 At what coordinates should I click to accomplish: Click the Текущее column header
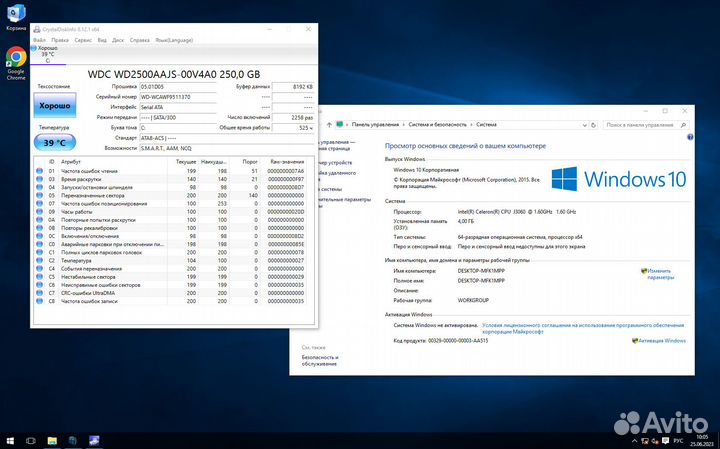[186, 162]
